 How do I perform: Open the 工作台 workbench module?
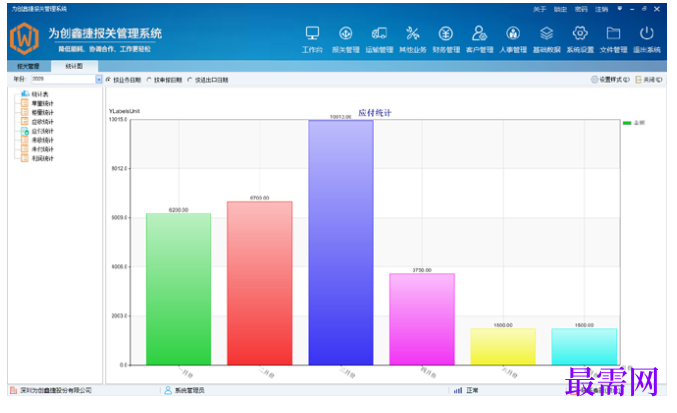tap(312, 39)
